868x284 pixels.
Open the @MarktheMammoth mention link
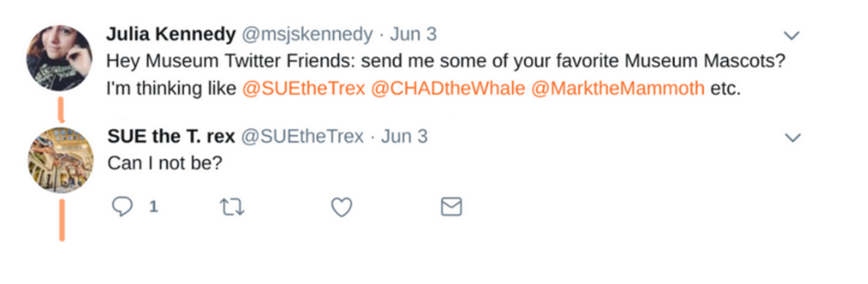[618, 89]
